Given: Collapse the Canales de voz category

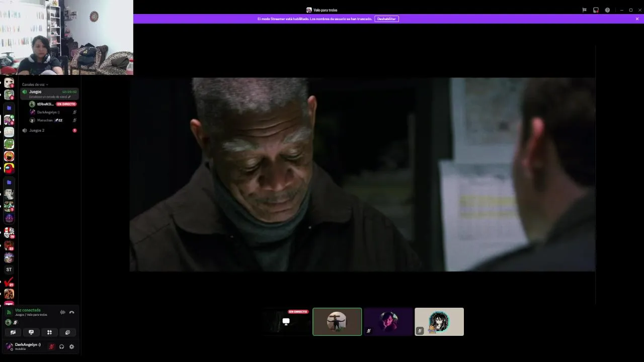Looking at the screenshot, I should (x=35, y=84).
